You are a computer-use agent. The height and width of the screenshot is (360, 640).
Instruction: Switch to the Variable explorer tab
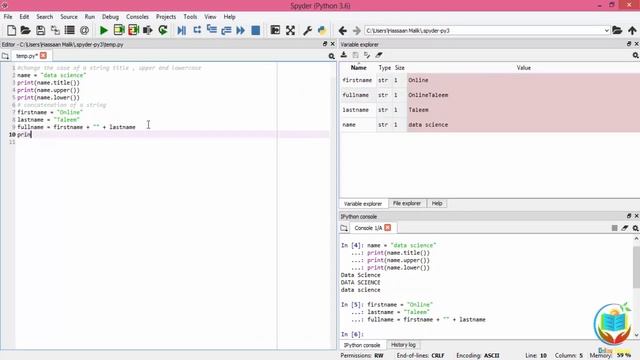pyautogui.click(x=363, y=204)
